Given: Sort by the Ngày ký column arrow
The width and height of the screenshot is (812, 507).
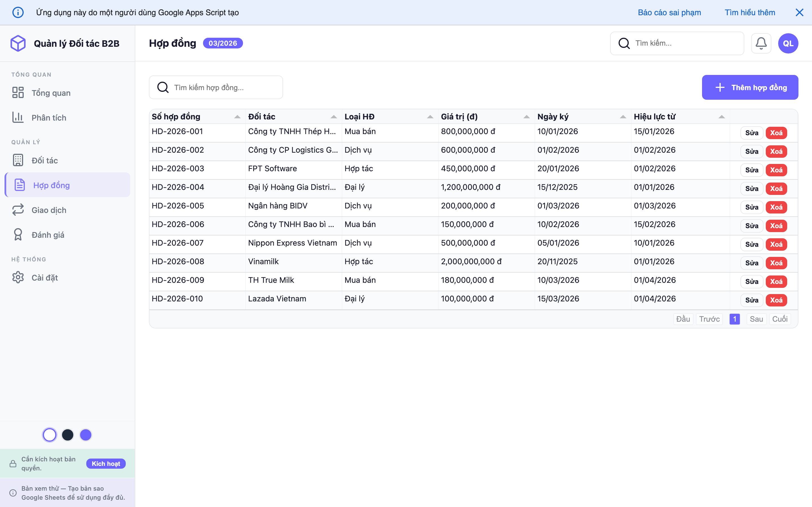Looking at the screenshot, I should [x=623, y=116].
